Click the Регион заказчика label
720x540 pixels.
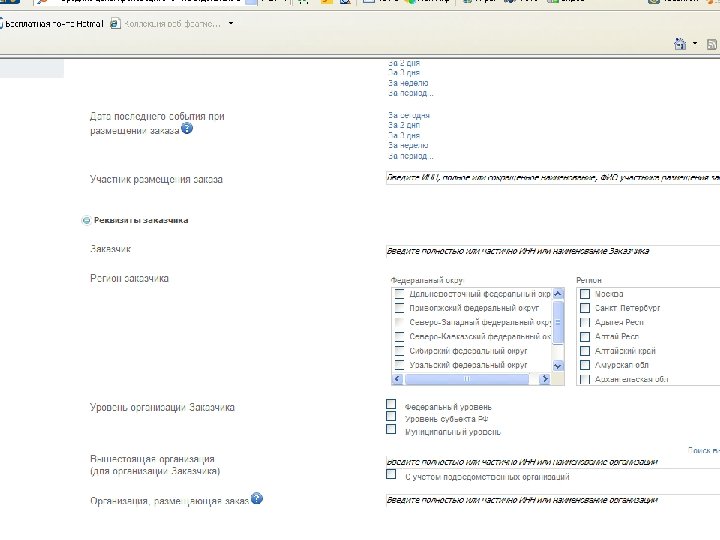pos(129,278)
